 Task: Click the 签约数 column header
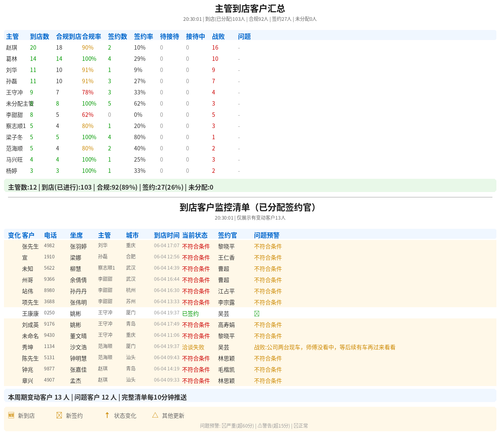[117, 36]
